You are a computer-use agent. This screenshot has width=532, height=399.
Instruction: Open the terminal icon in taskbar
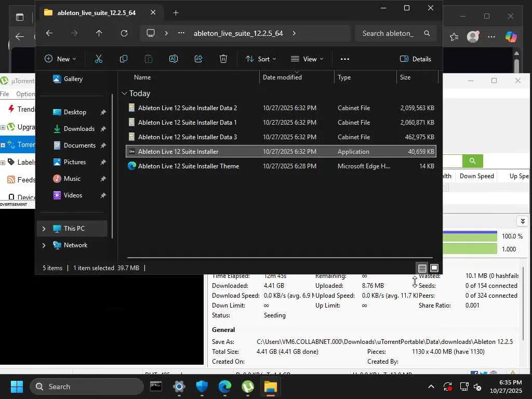[156, 387]
